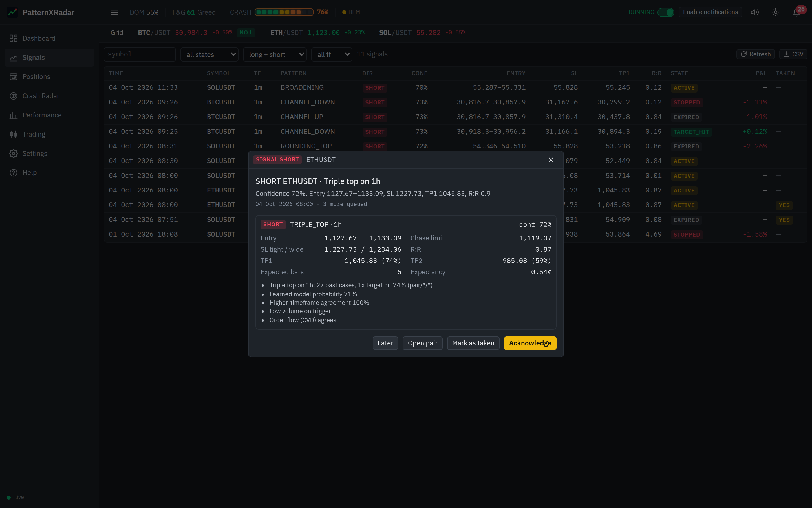This screenshot has width=812, height=508.
Task: Click the Trading candlestick icon
Action: click(14, 134)
